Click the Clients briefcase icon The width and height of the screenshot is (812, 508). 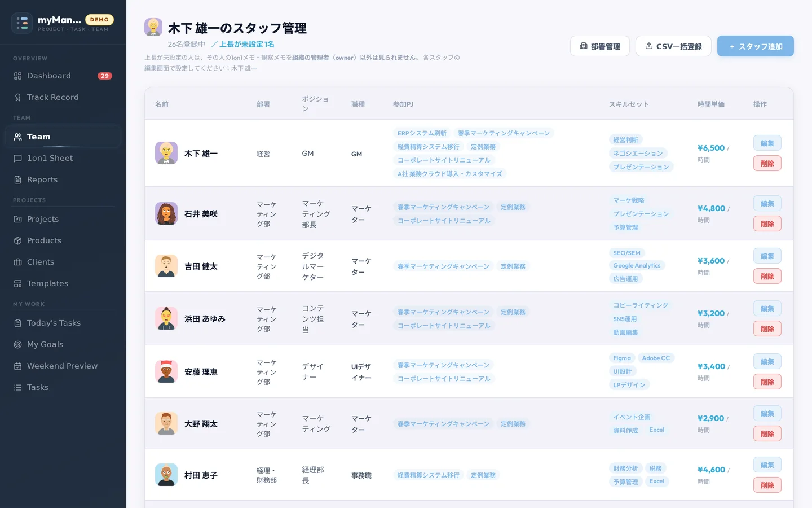[x=17, y=262]
